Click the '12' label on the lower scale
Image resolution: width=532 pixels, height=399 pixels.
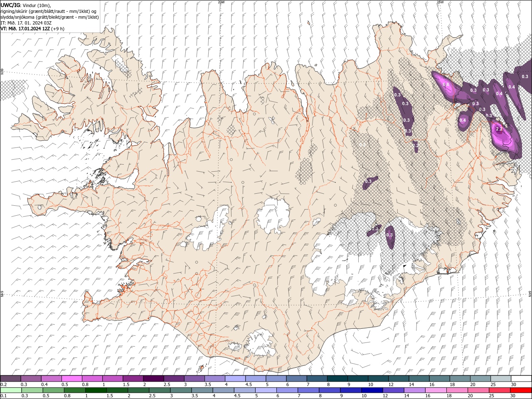[x=385, y=396]
